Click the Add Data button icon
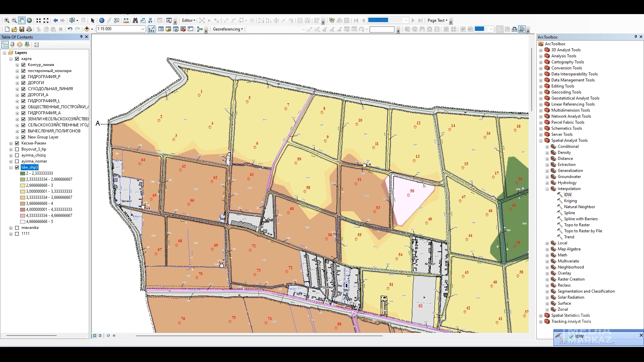Viewport: 644px width, 362px height. pos(87,29)
